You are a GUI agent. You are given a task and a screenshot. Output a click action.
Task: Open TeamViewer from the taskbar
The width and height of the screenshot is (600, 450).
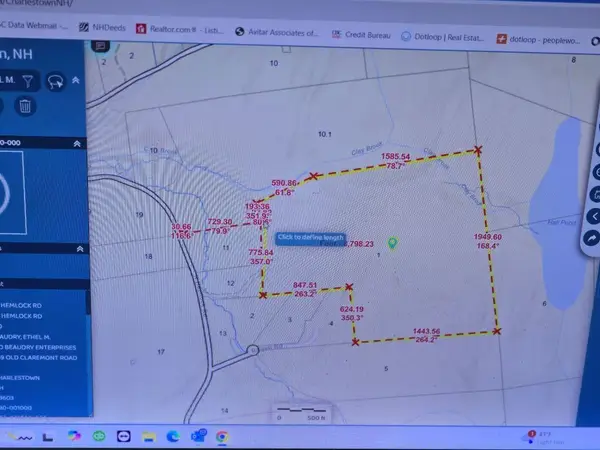pyautogui.click(x=124, y=436)
